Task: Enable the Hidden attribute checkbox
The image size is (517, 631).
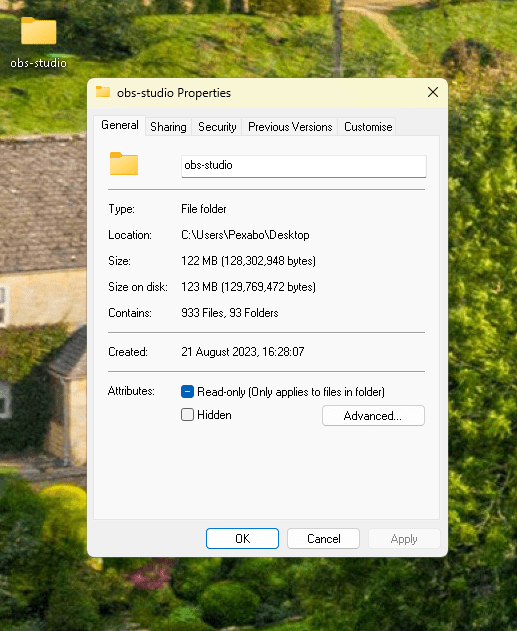Action: (x=187, y=414)
